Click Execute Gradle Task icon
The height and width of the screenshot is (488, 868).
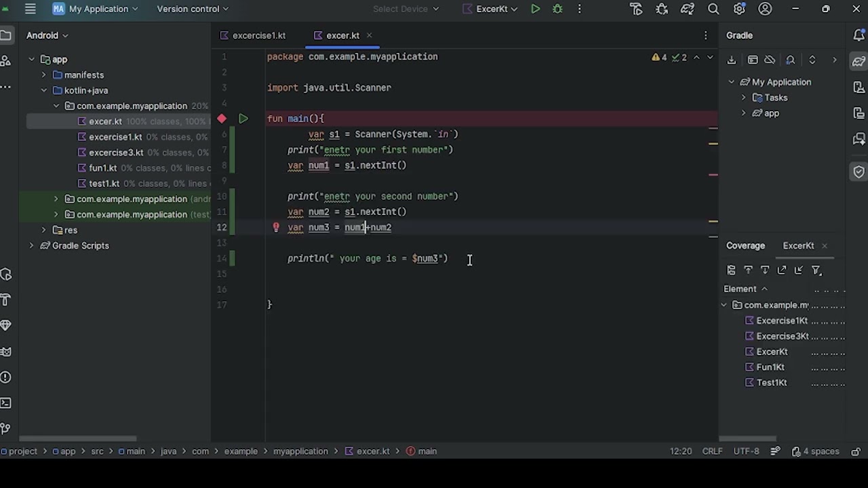[753, 60]
